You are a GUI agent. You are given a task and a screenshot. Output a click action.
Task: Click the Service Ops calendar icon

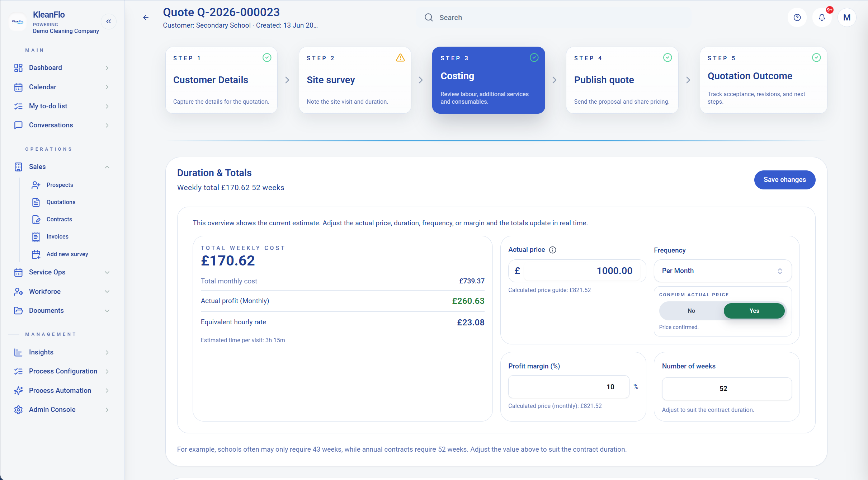(x=18, y=272)
